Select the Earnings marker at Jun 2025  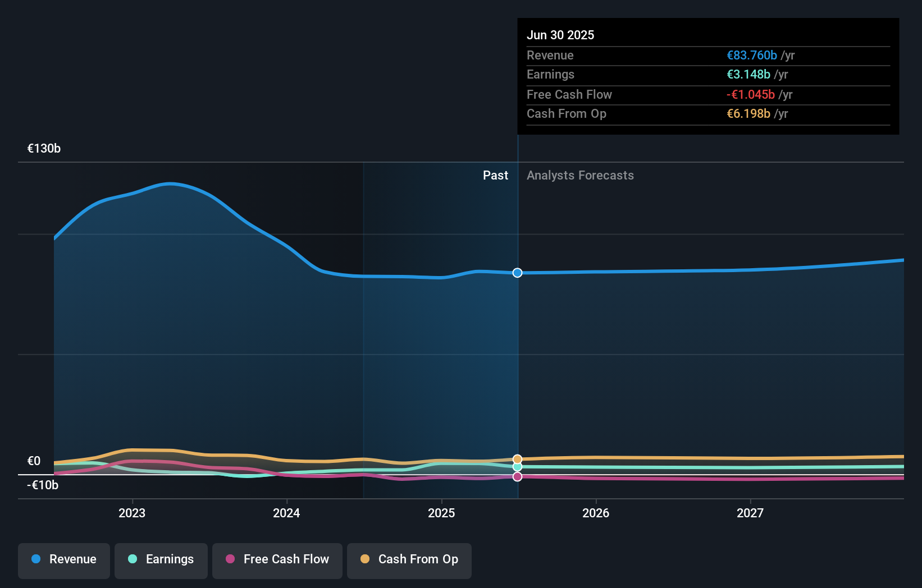[517, 467]
